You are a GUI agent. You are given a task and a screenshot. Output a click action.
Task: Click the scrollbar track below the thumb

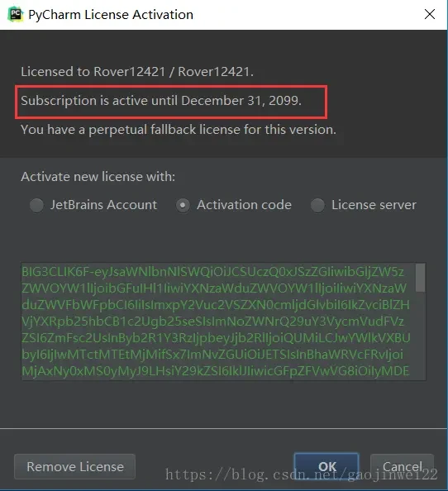pyautogui.click(x=420, y=336)
